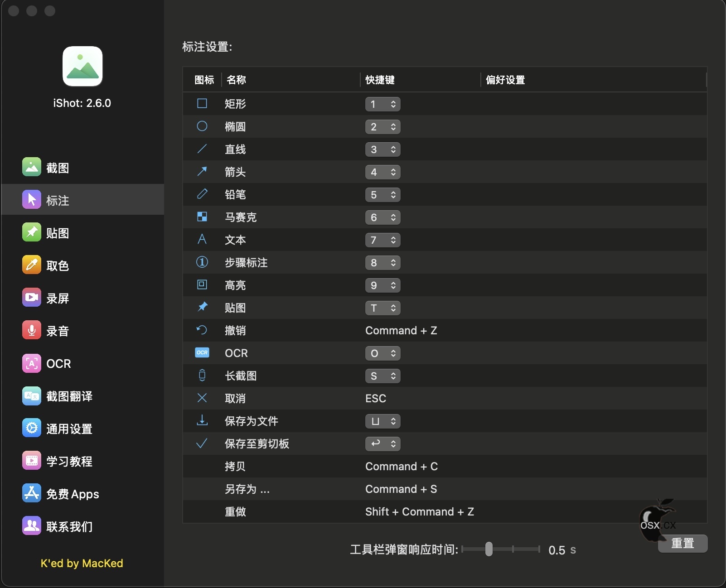Open the S shortcut dropdown for 长截图
The image size is (726, 588).
[x=383, y=376]
